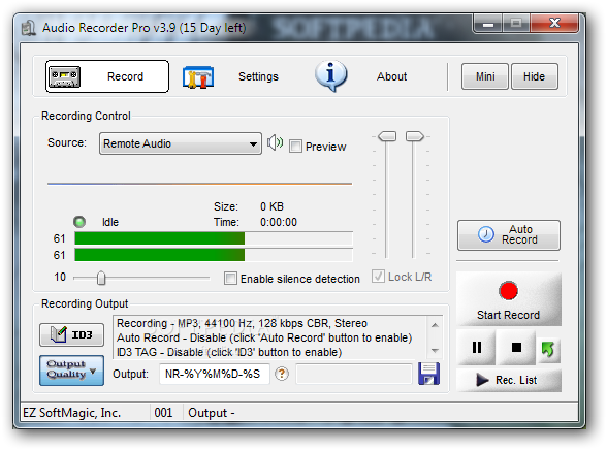Enable silence detection checkbox
Image resolution: width=607 pixels, height=450 pixels.
click(x=230, y=278)
